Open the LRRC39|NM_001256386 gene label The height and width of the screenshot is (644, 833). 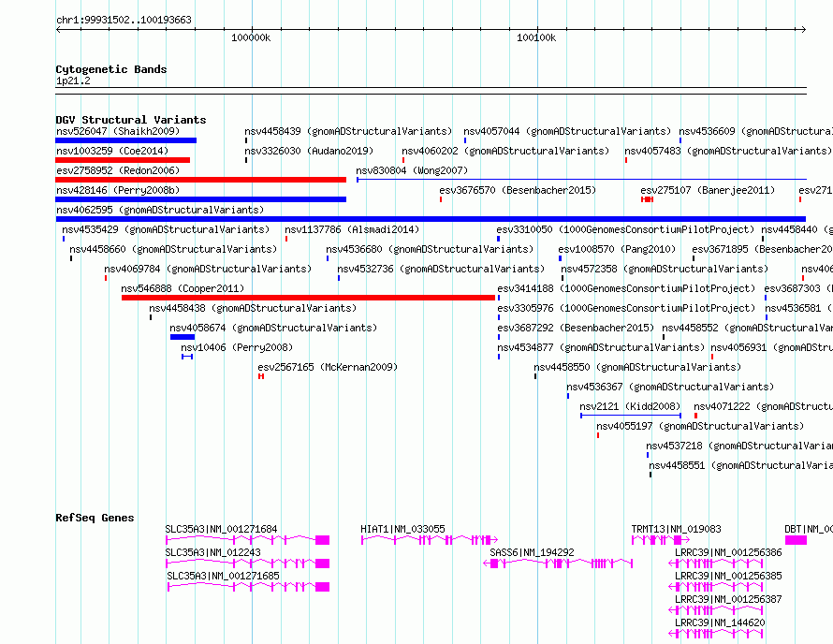[728, 552]
